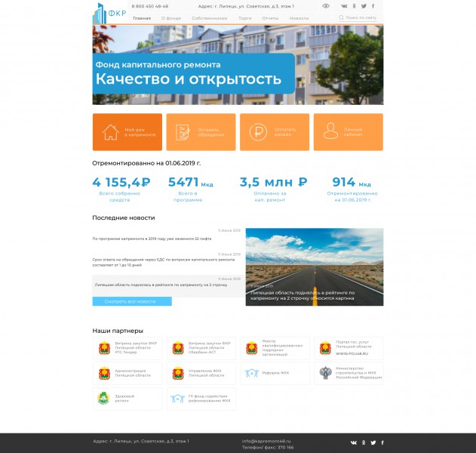Open the Odnoklassniki icon in footer
Image resolution: width=476 pixels, height=453 pixels.
click(x=364, y=442)
